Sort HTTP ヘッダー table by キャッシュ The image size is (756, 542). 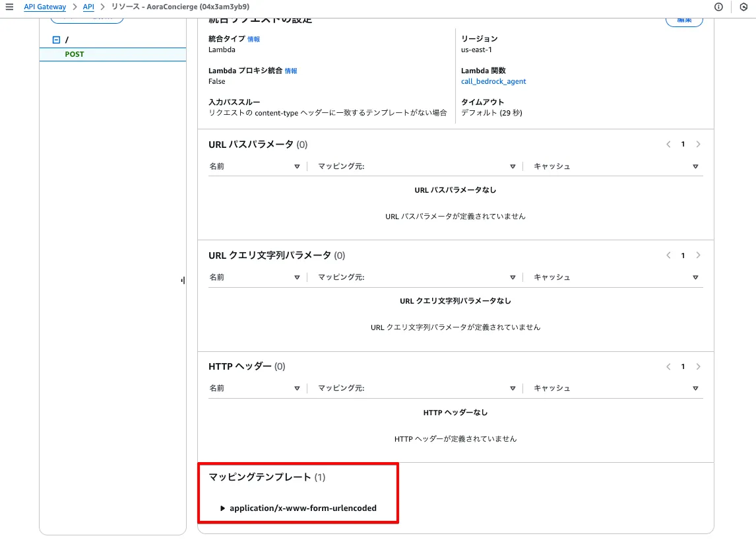[x=695, y=388]
